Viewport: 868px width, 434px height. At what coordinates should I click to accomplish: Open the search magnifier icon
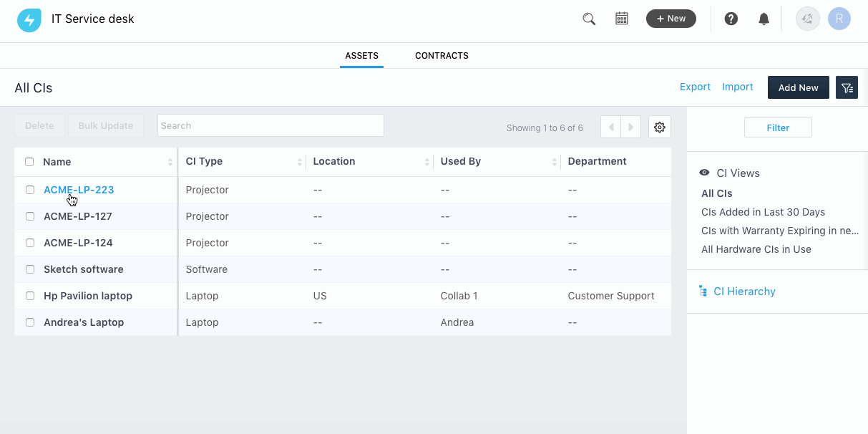pyautogui.click(x=589, y=19)
